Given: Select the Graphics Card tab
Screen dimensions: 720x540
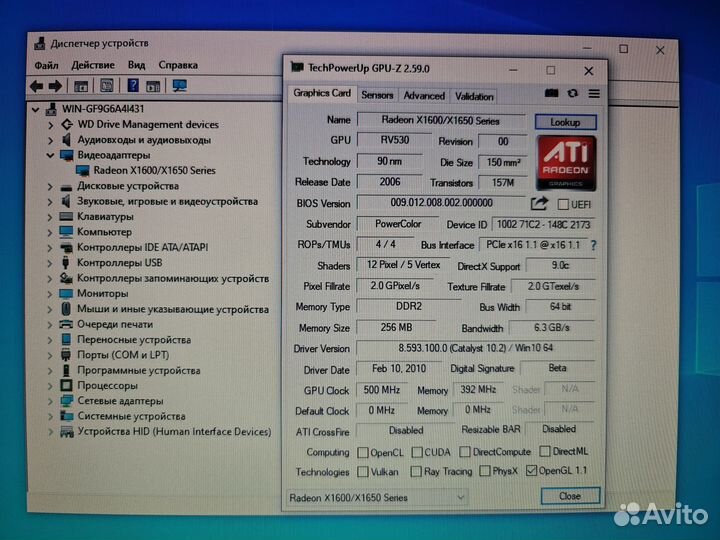Looking at the screenshot, I should [x=321, y=93].
